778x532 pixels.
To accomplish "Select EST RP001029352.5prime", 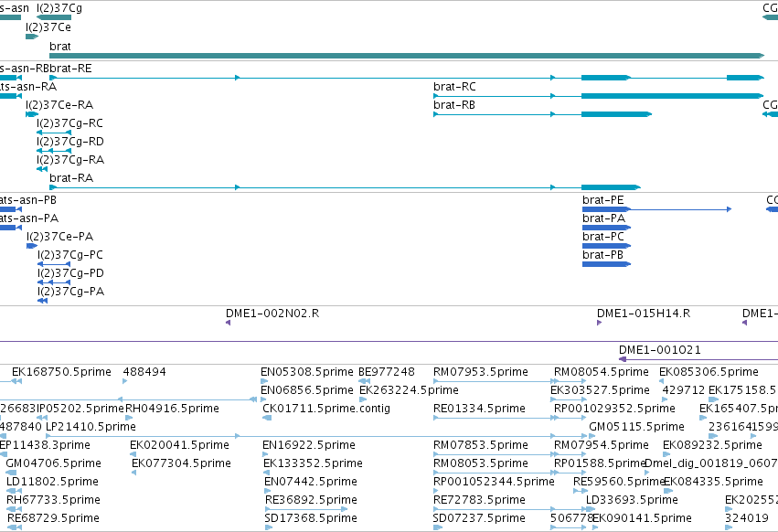I will point(614,409).
